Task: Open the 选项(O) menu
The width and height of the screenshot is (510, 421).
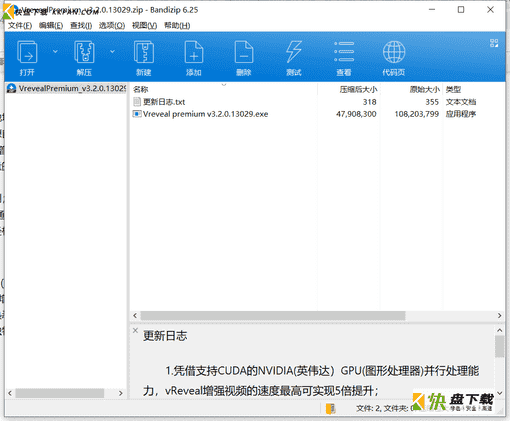Action: pyautogui.click(x=112, y=25)
